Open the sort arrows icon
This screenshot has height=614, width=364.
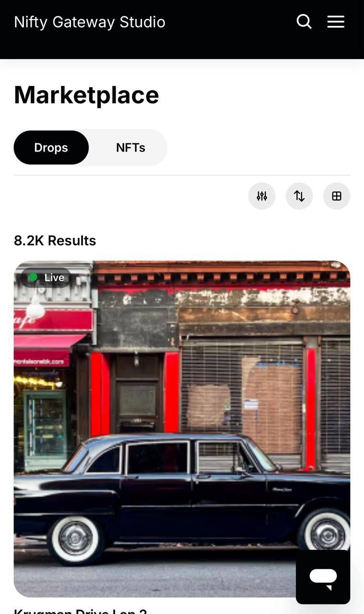299,196
